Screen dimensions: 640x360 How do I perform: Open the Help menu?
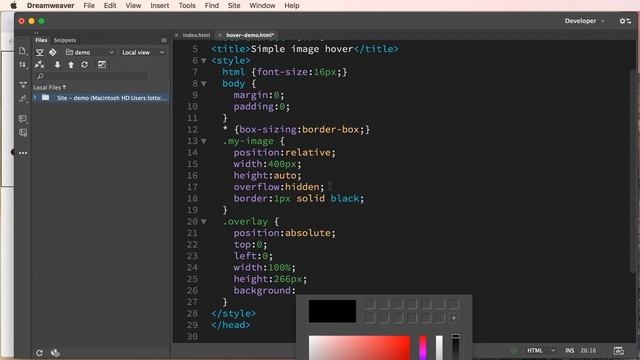(291, 5)
